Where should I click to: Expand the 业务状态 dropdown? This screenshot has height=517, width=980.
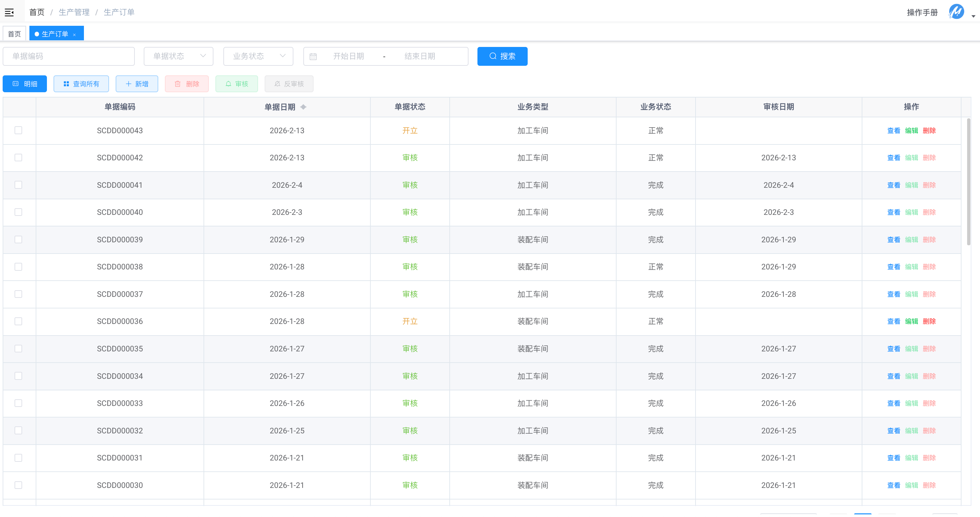pyautogui.click(x=258, y=56)
